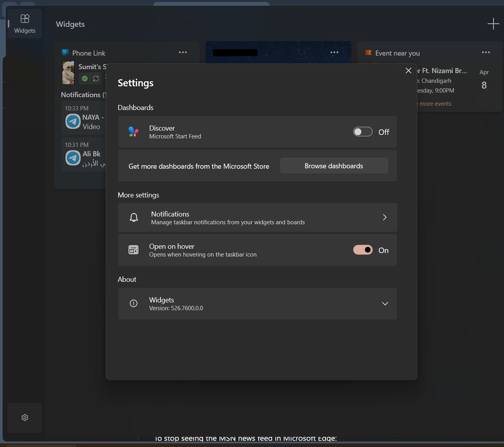Open the starry widget's three-dot menu
504x447 pixels.
click(334, 52)
